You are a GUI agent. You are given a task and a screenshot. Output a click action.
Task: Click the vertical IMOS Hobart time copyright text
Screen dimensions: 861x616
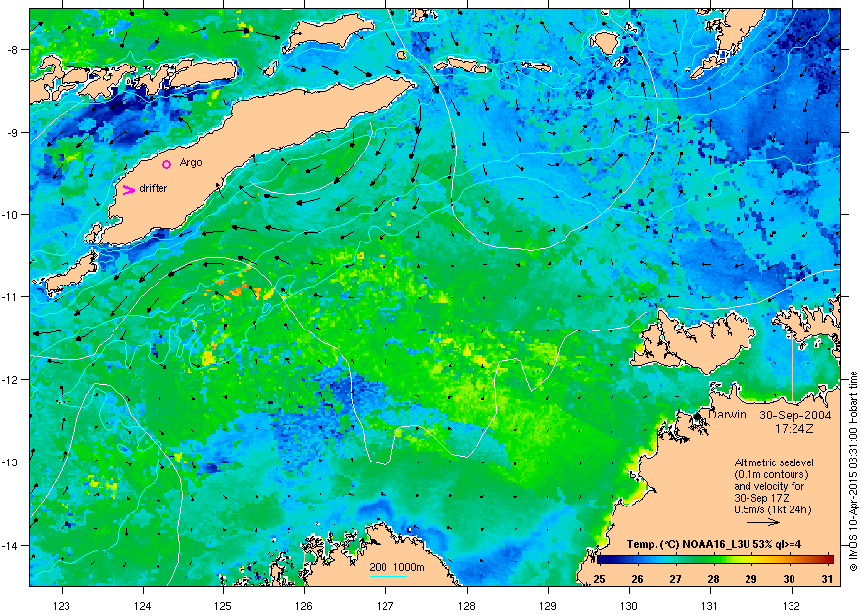click(x=854, y=471)
